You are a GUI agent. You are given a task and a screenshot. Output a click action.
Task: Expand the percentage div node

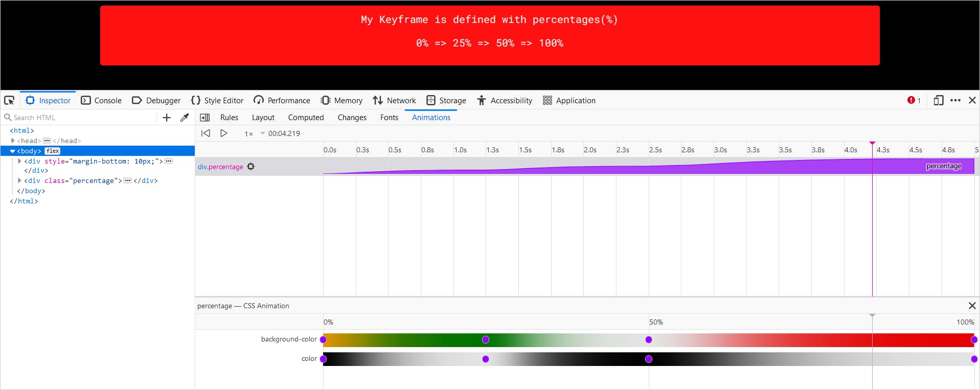click(20, 180)
